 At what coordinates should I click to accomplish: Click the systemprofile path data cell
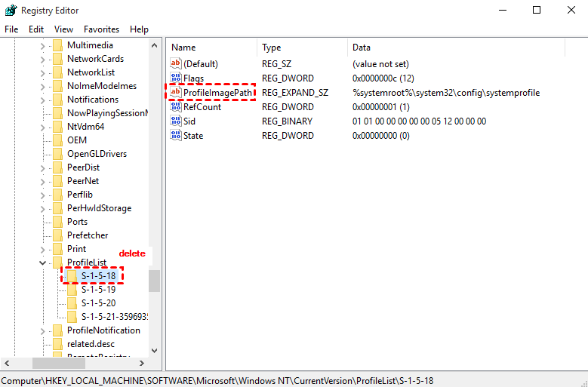pyautogui.click(x=446, y=93)
